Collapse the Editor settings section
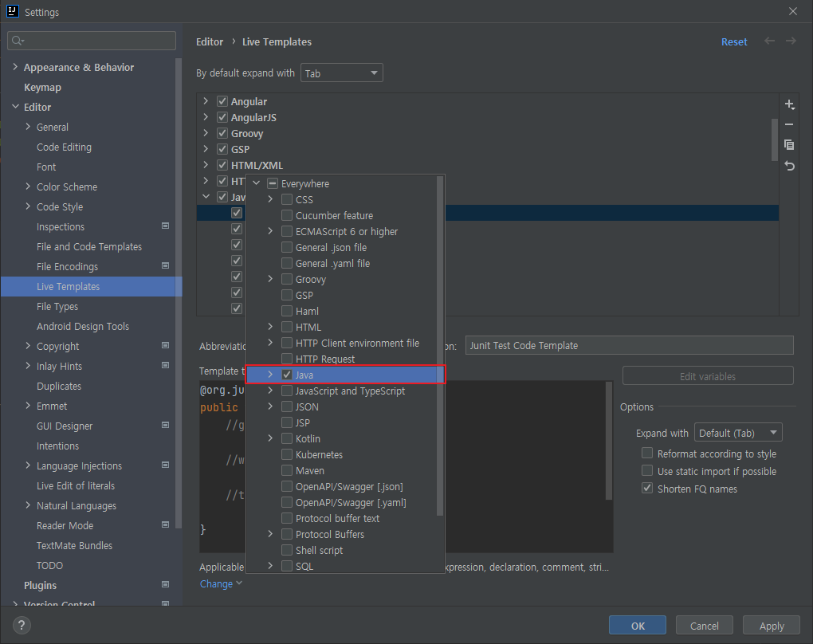 [15, 107]
